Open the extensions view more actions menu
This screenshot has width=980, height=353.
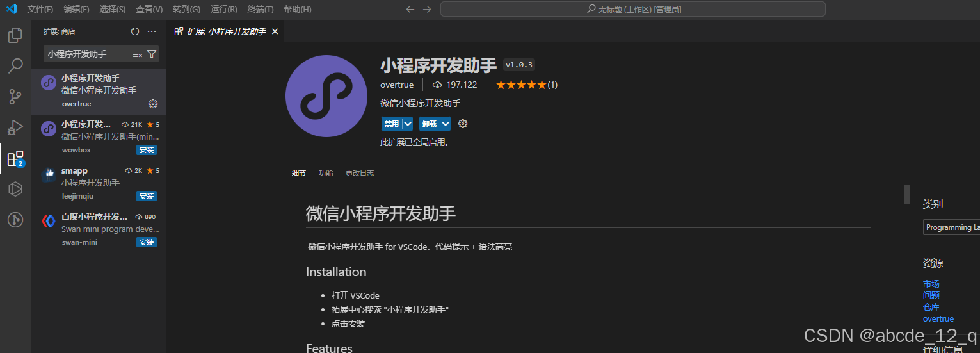152,31
